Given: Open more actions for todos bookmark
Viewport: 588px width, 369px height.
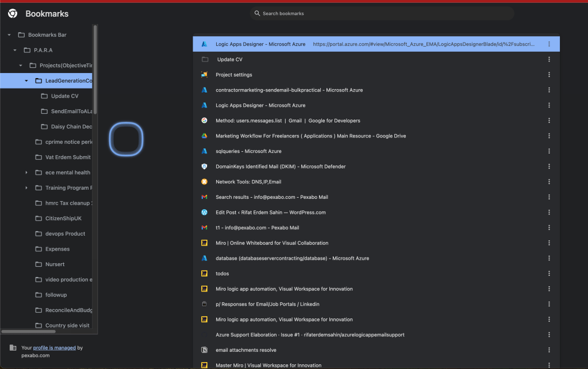Looking at the screenshot, I should (x=549, y=274).
